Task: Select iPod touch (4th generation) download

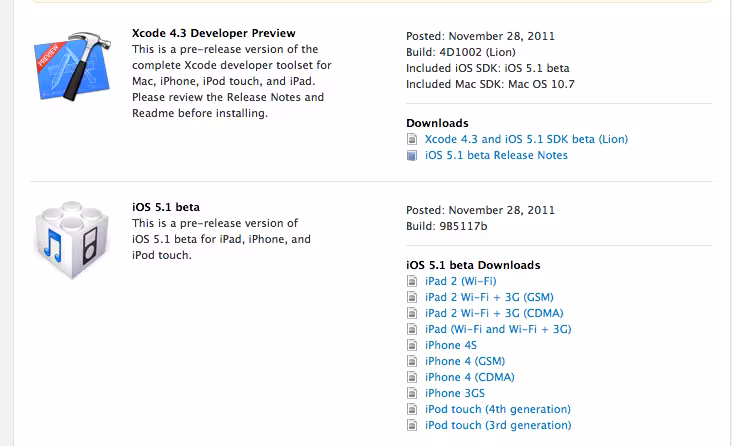Action: tap(498, 409)
